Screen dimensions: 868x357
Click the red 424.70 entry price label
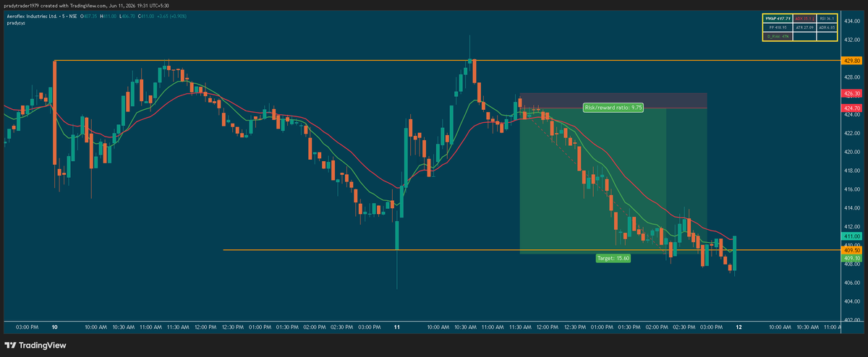click(x=851, y=108)
